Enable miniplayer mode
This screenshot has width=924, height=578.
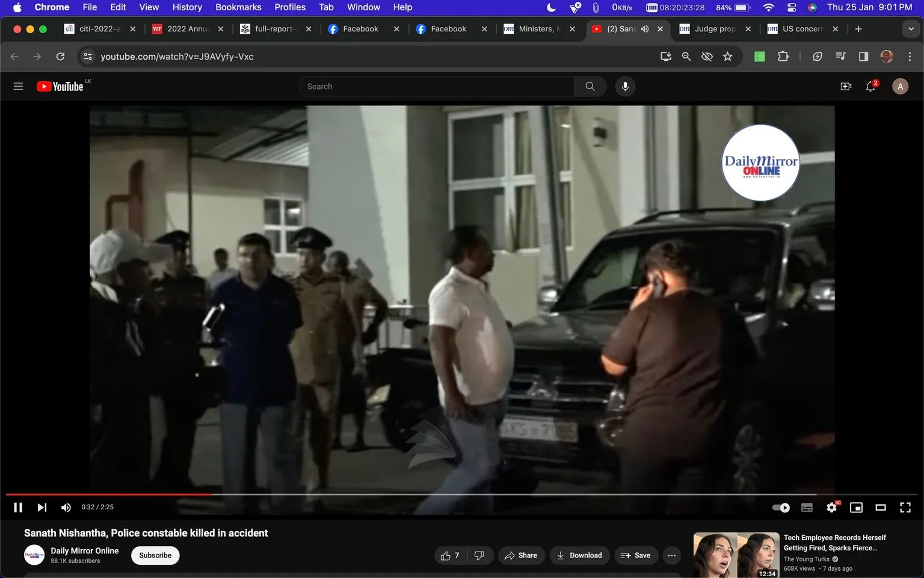click(856, 508)
